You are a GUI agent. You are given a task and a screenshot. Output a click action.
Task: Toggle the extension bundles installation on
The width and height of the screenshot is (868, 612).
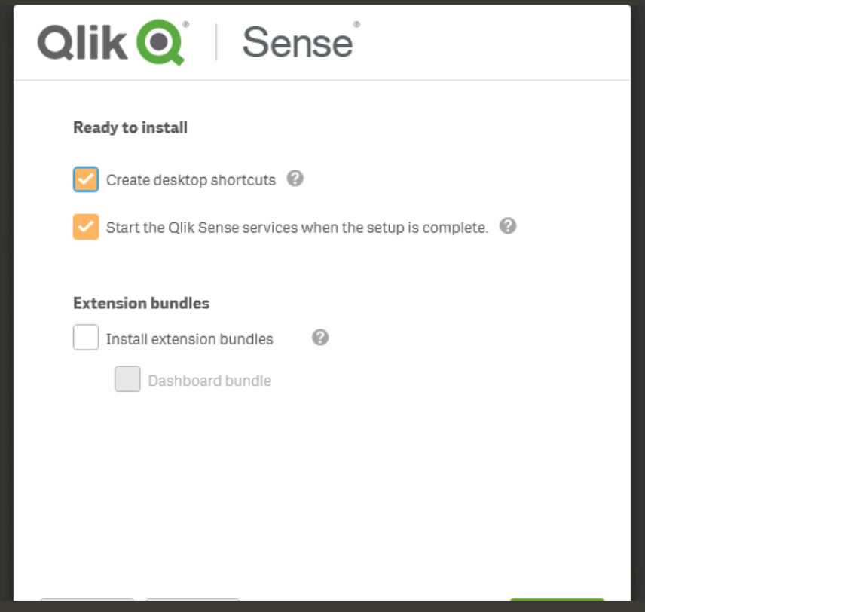(86, 337)
